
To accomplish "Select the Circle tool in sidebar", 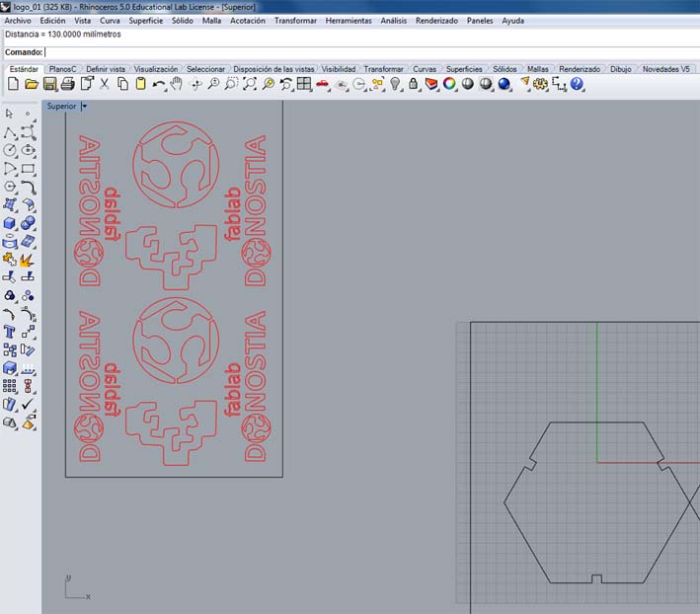I will point(10,150).
